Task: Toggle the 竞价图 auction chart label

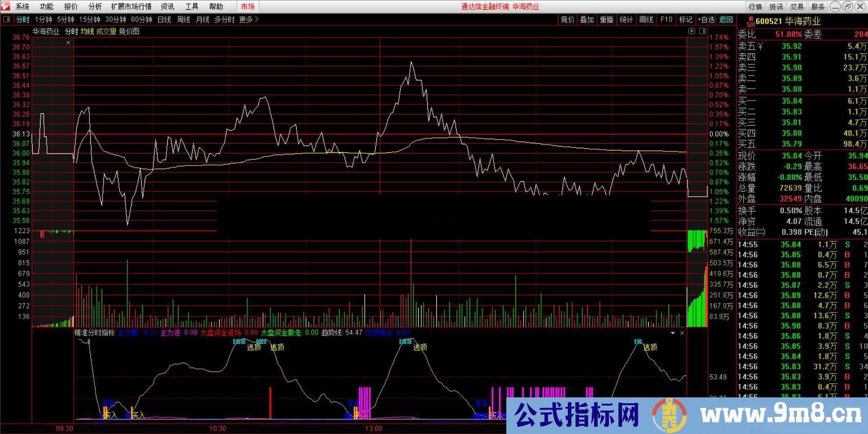Action: (129, 31)
